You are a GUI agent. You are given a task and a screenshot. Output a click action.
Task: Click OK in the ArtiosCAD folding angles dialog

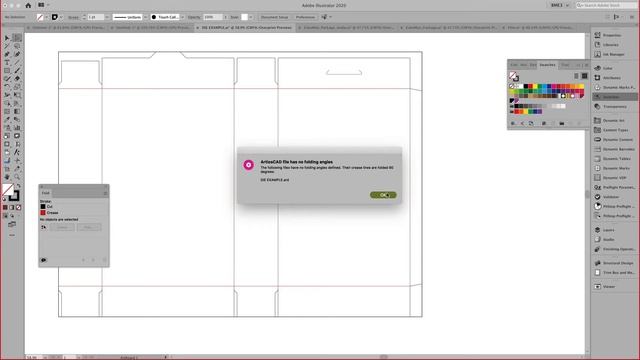click(x=383, y=195)
